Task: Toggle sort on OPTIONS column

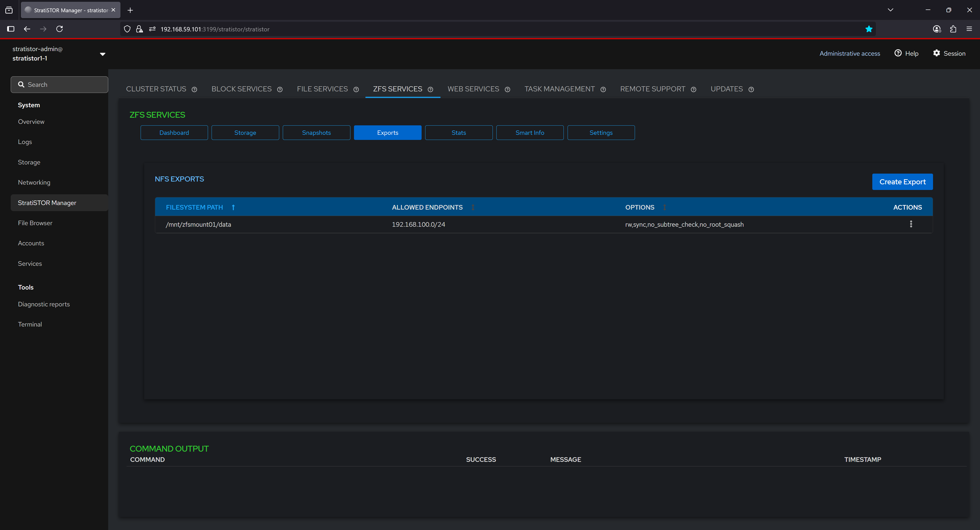Action: point(664,207)
